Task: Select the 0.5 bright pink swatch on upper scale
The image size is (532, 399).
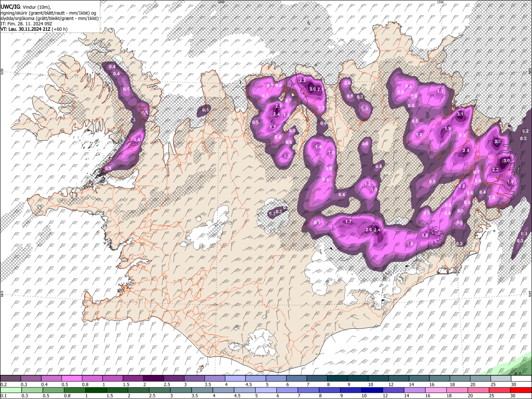Action: tap(71, 379)
